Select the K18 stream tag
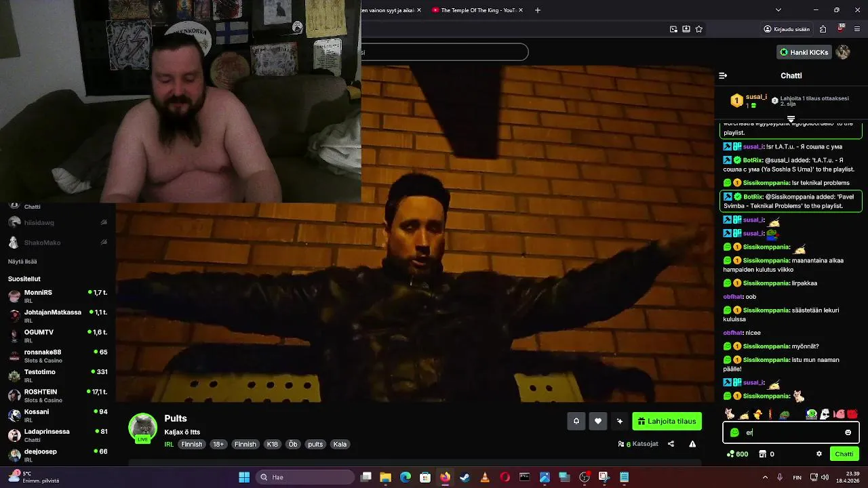This screenshot has height=488, width=868. click(x=273, y=445)
